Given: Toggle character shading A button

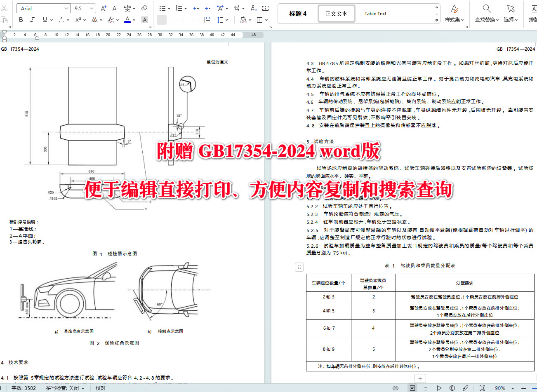Looking at the screenshot, I should (x=145, y=20).
